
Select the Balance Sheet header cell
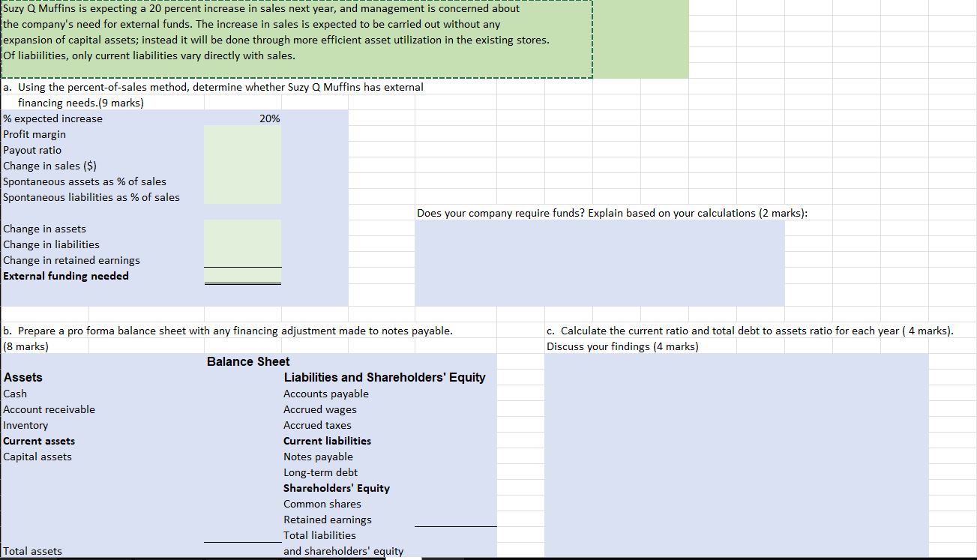click(248, 361)
